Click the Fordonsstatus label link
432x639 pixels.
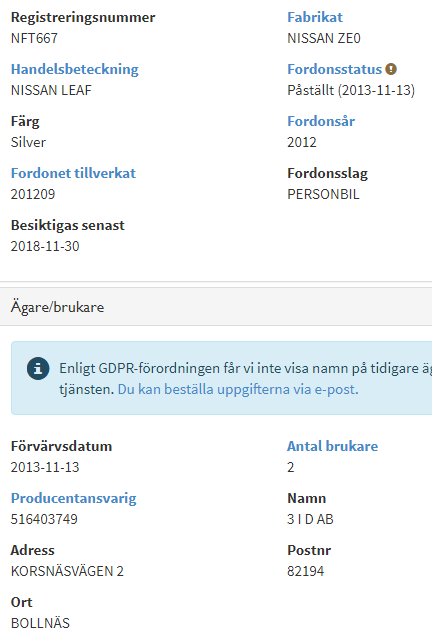(335, 69)
